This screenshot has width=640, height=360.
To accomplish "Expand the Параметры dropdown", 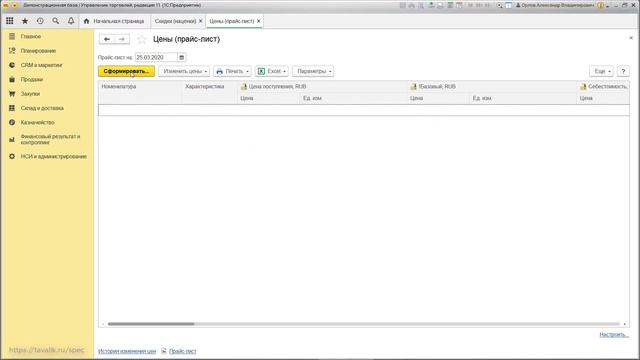I will (x=313, y=71).
